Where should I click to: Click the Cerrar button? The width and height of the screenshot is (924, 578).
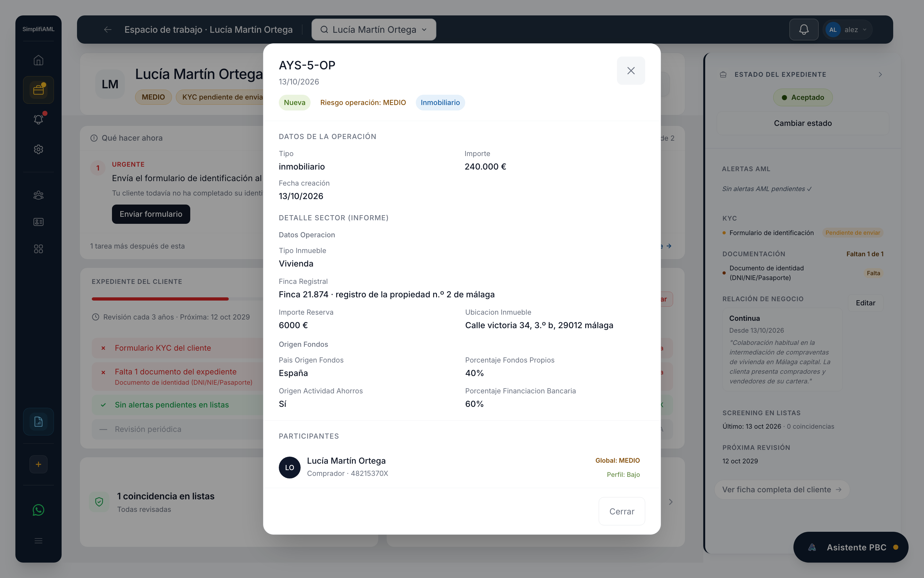tap(621, 511)
